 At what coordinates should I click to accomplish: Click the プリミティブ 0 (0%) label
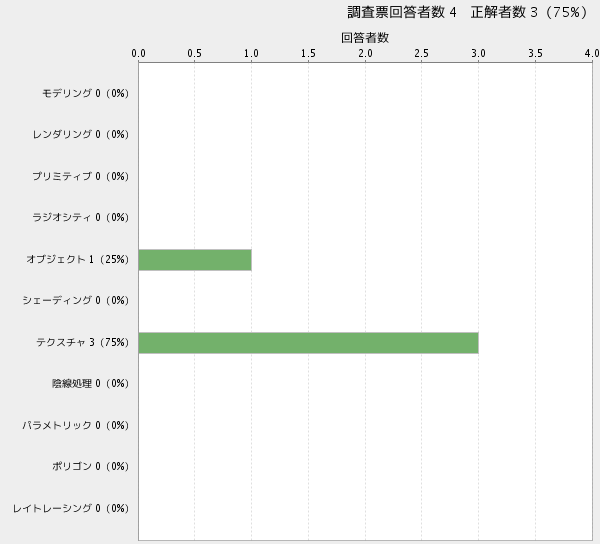81,176
